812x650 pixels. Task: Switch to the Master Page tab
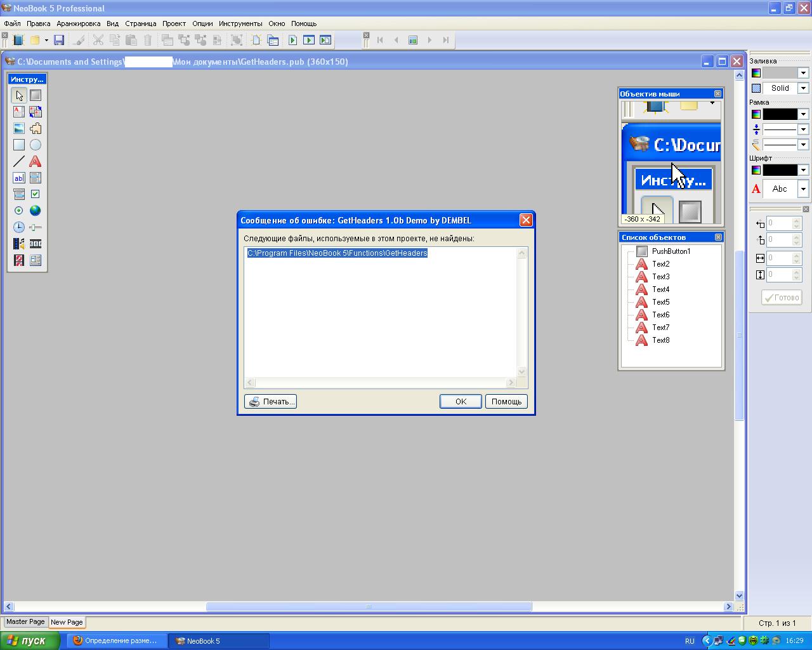25,622
